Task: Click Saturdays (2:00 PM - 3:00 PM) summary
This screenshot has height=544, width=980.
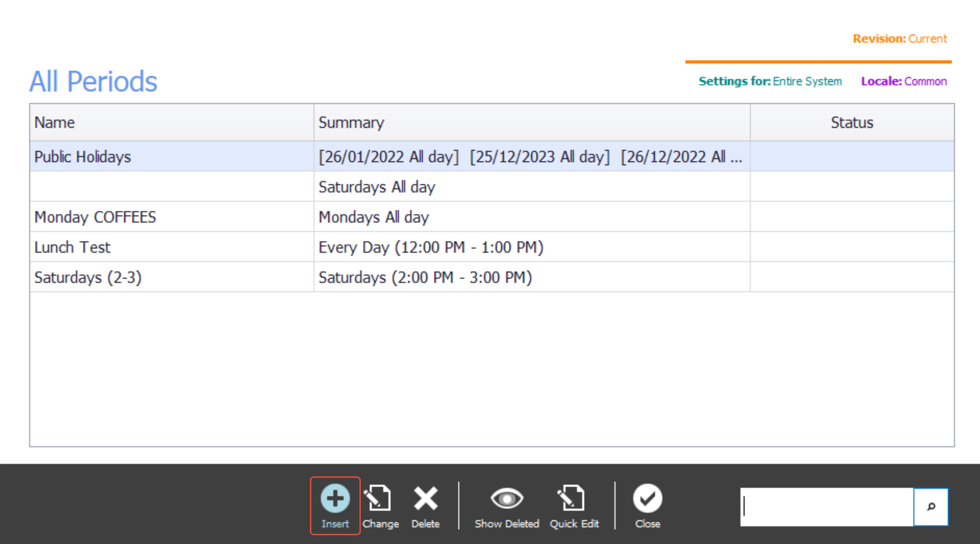Action: point(425,277)
